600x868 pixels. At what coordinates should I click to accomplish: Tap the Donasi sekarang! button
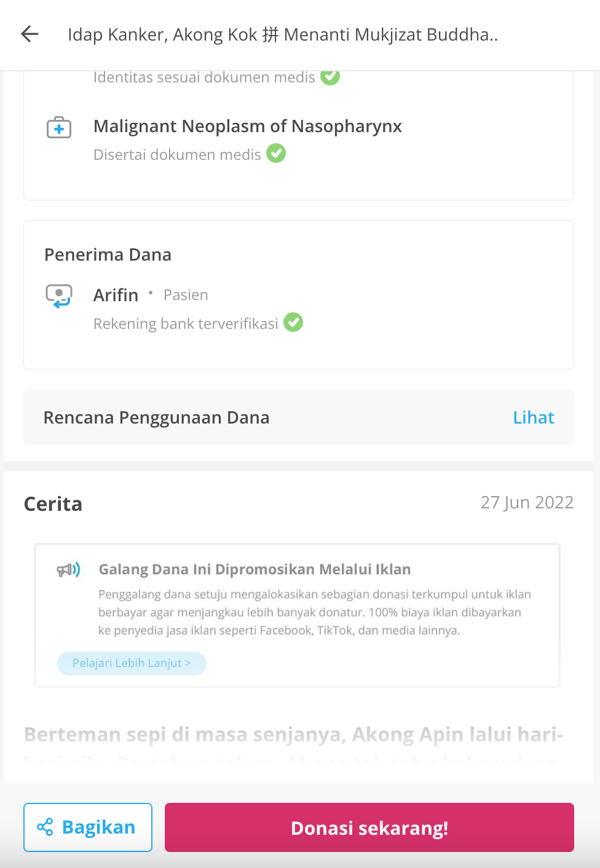point(369,827)
